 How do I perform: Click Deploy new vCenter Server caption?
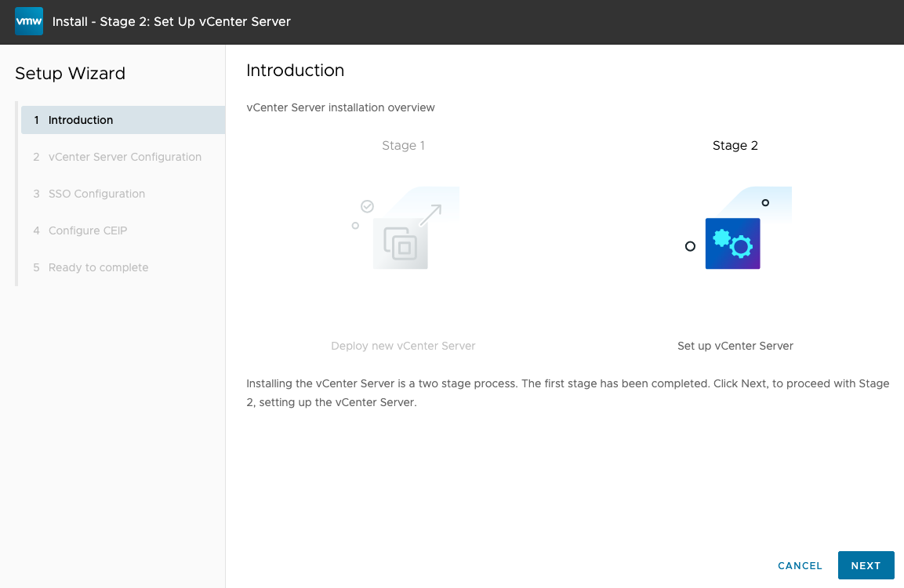(403, 346)
